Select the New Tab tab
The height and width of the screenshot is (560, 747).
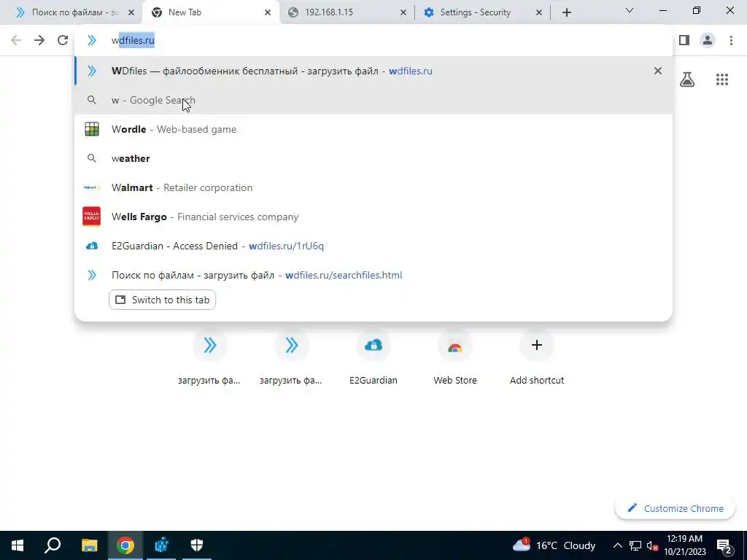(x=211, y=12)
